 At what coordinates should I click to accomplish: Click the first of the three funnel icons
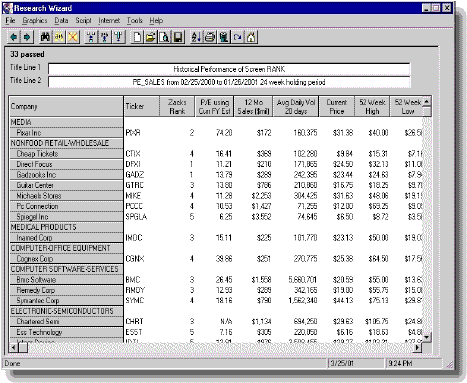click(x=91, y=37)
